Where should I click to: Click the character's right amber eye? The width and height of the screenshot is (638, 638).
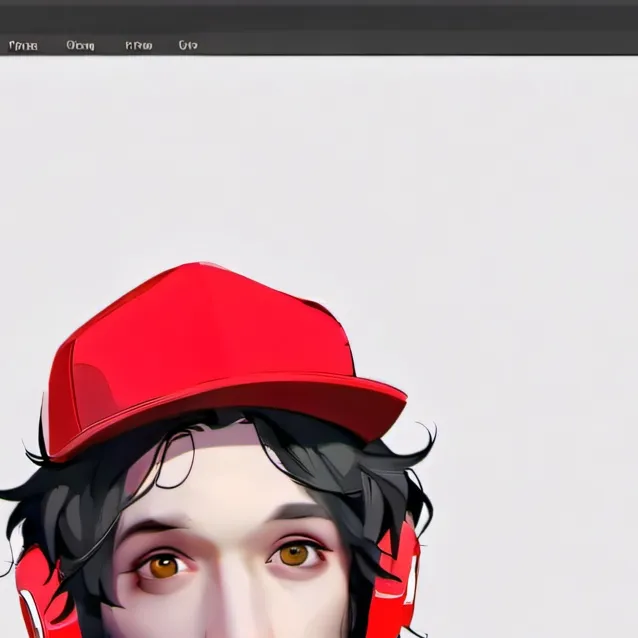pyautogui.click(x=293, y=553)
